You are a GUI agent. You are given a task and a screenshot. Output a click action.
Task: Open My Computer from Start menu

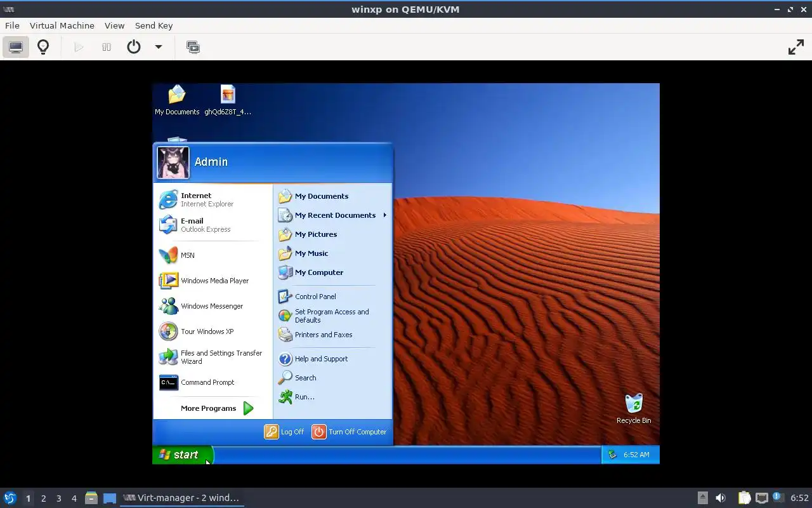point(332,272)
